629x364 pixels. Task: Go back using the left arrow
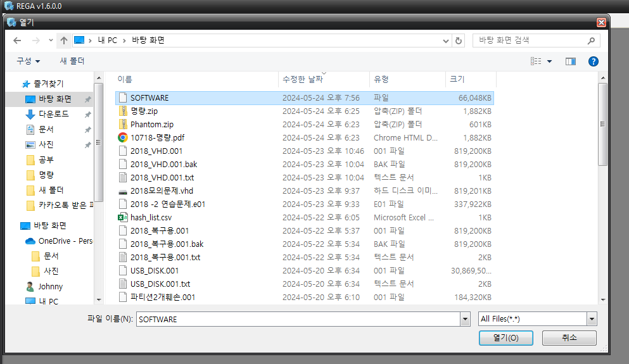[17, 41]
